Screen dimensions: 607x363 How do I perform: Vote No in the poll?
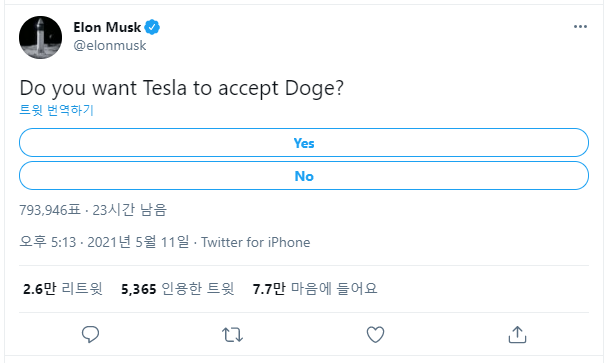click(x=304, y=176)
